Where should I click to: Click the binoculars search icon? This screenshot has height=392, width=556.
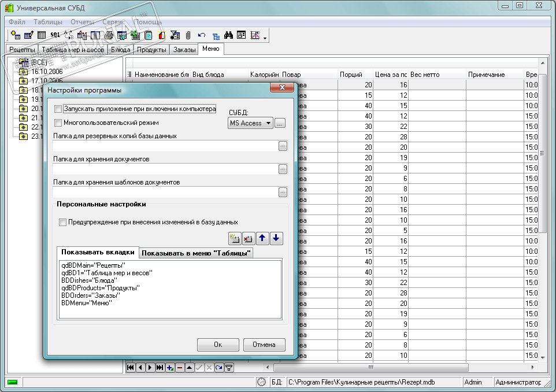point(228,35)
